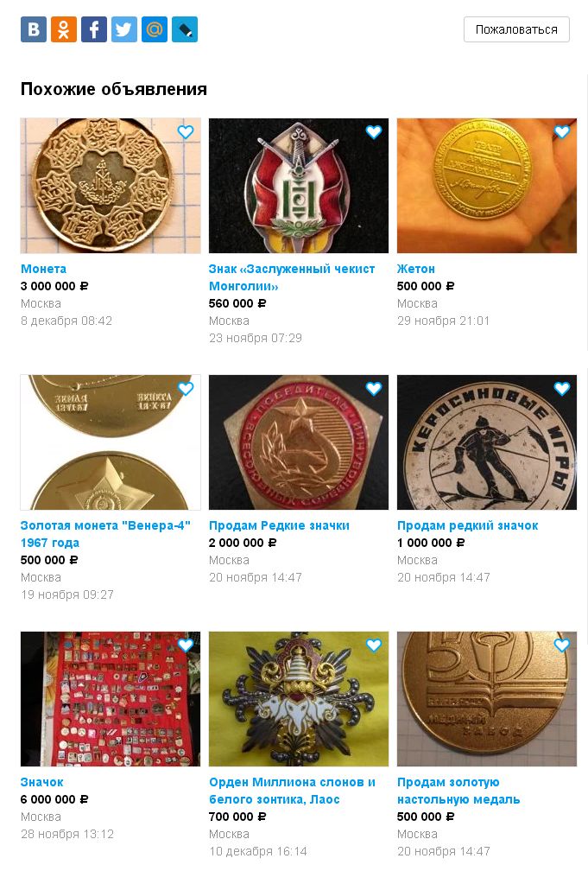Toggle heart on Laos order listing
The height and width of the screenshot is (871, 588).
(x=374, y=645)
